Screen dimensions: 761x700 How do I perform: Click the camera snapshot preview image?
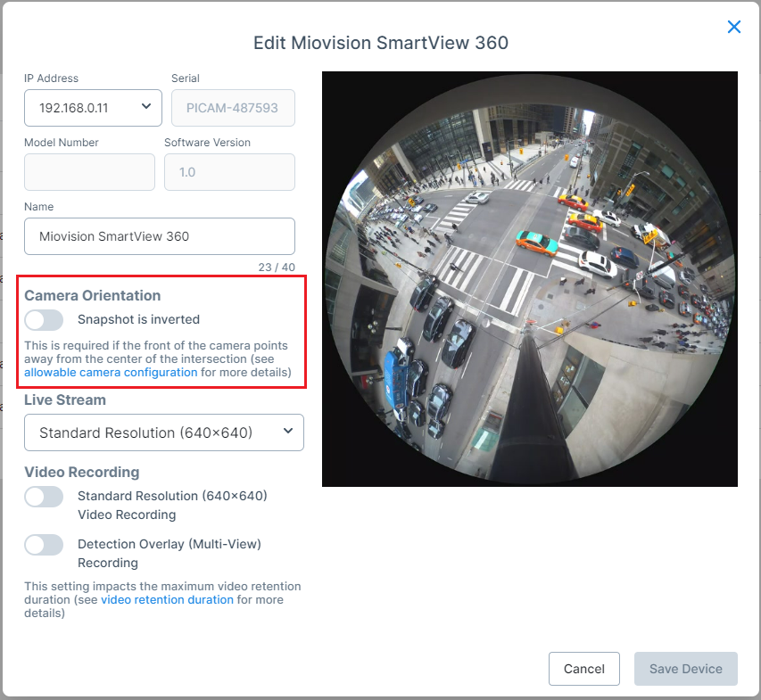(530, 278)
